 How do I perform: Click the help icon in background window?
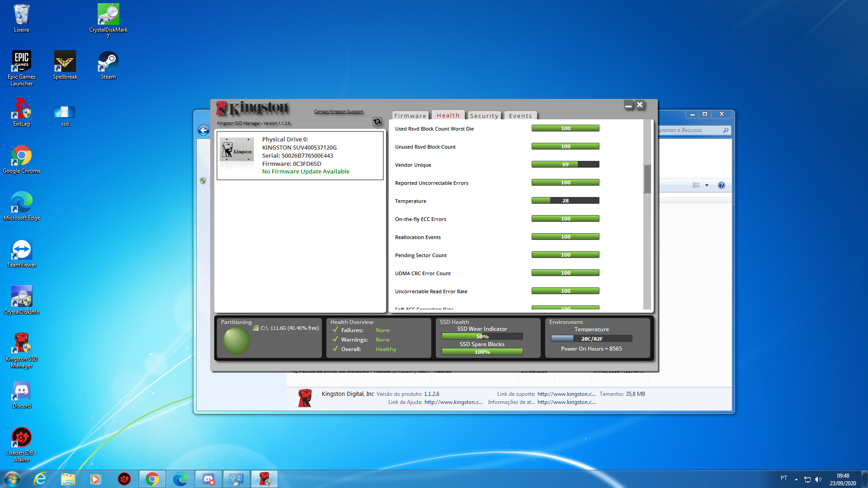point(722,185)
